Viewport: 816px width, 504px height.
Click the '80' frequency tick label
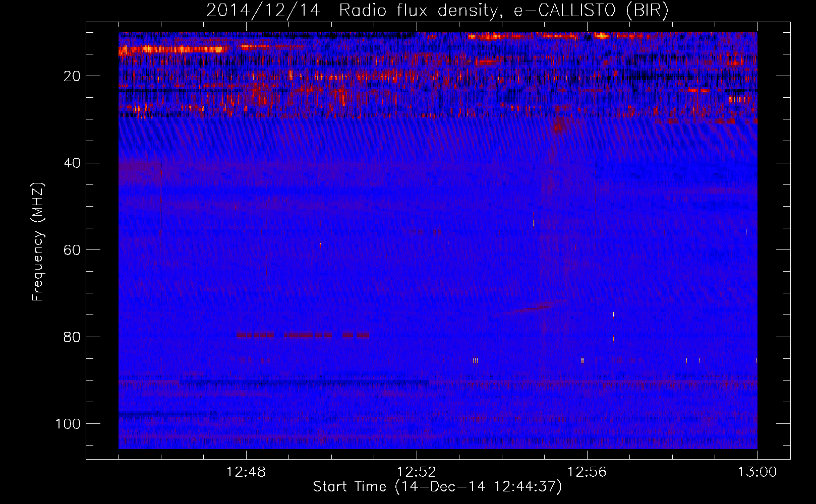(x=73, y=337)
